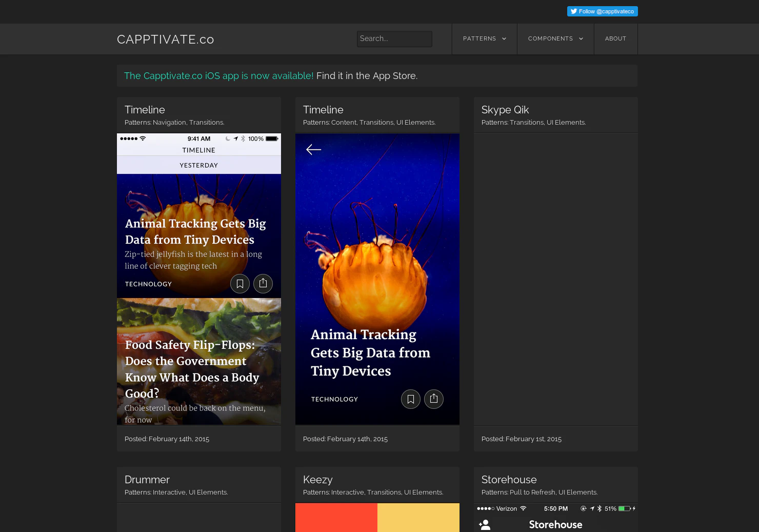
Task: Focus the Search input field
Action: [x=394, y=39]
